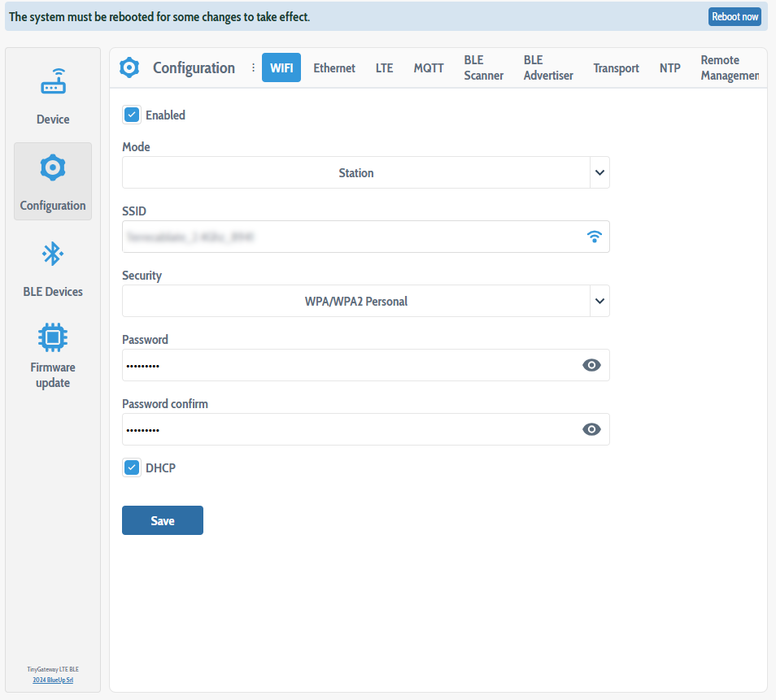Select the BLE Scanner tab
Image resolution: width=776 pixels, height=700 pixels.
(483, 67)
